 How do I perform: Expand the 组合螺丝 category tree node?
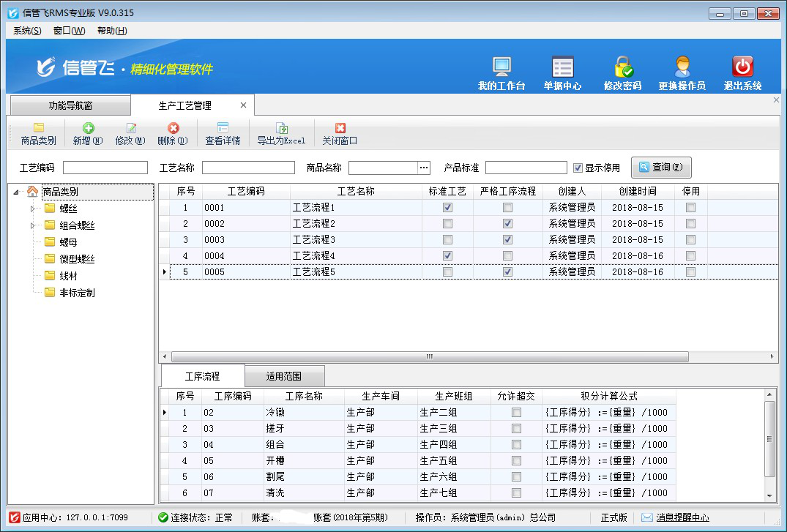click(32, 225)
